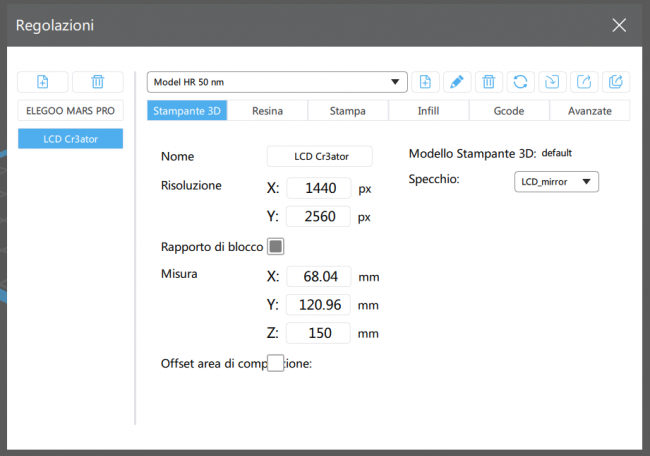
Task: Add a new printer in the left panel
Action: pos(42,82)
